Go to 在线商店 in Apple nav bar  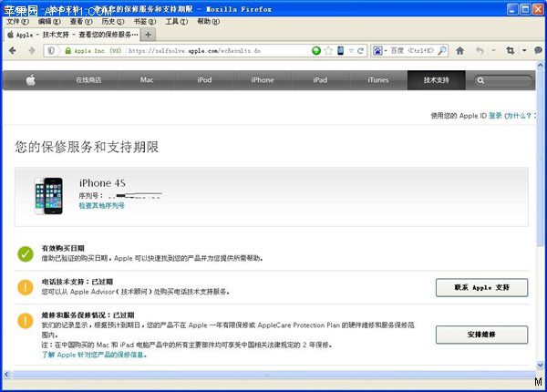pyautogui.click(x=89, y=80)
